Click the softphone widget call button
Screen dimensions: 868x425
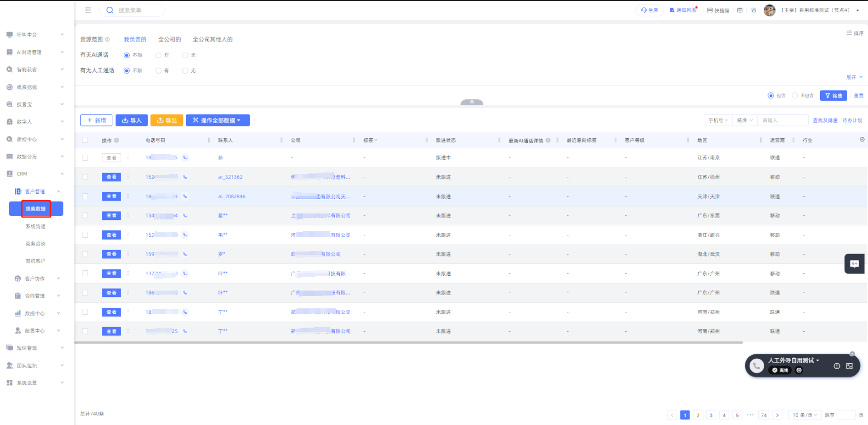[756, 366]
